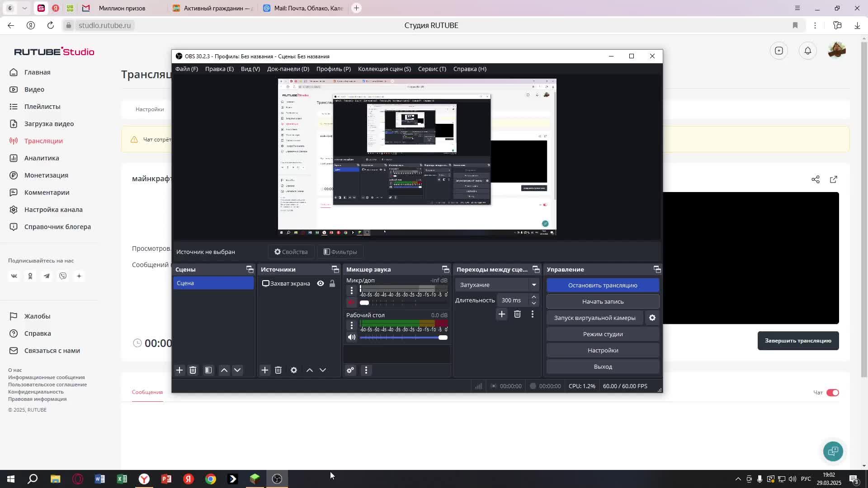Add a transition with plus icon

coord(502,314)
